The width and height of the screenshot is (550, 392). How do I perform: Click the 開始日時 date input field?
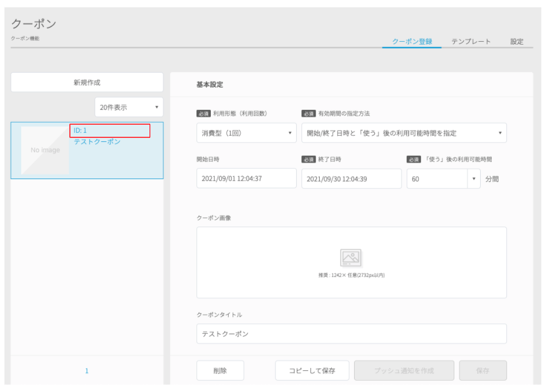pos(246,179)
